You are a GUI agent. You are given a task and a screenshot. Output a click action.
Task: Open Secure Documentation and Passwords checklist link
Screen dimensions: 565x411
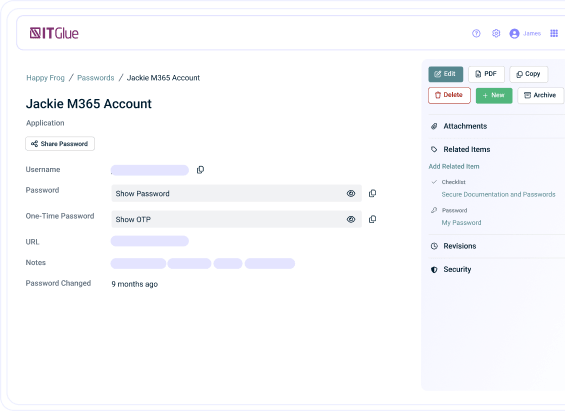tap(498, 195)
